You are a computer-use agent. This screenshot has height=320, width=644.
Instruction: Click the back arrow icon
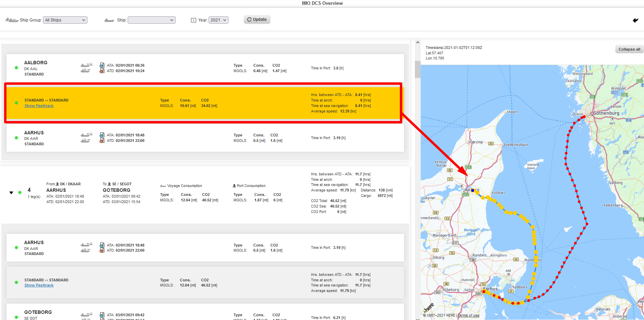click(x=635, y=21)
